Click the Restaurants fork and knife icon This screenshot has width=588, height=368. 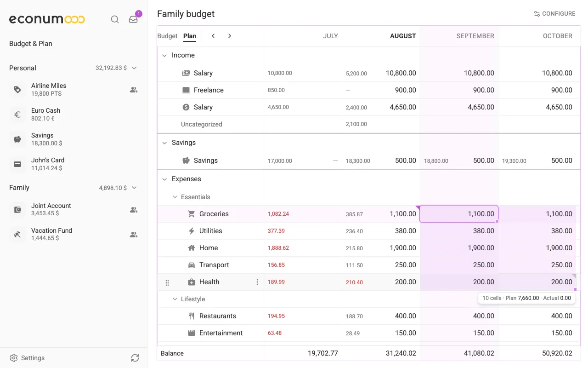tap(192, 316)
